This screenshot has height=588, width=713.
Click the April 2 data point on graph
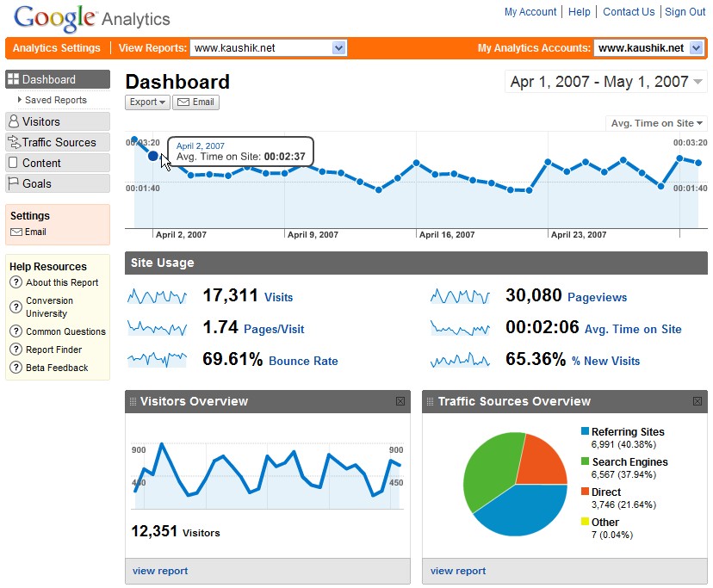pos(153,156)
